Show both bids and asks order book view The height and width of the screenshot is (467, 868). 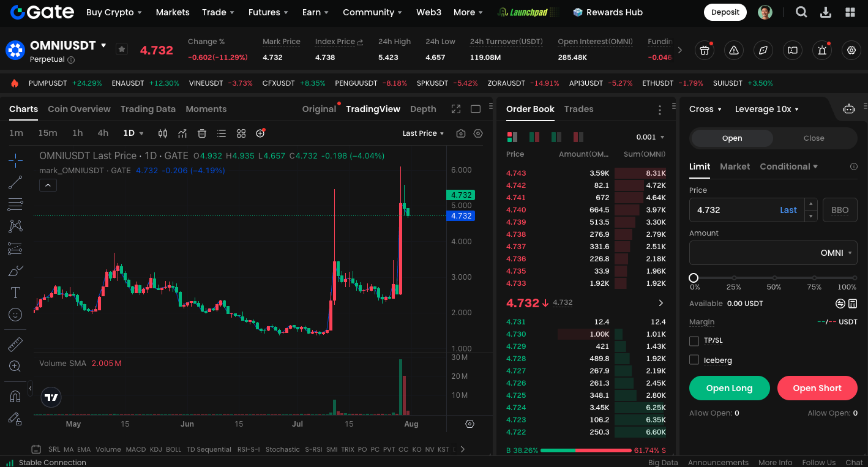click(512, 137)
